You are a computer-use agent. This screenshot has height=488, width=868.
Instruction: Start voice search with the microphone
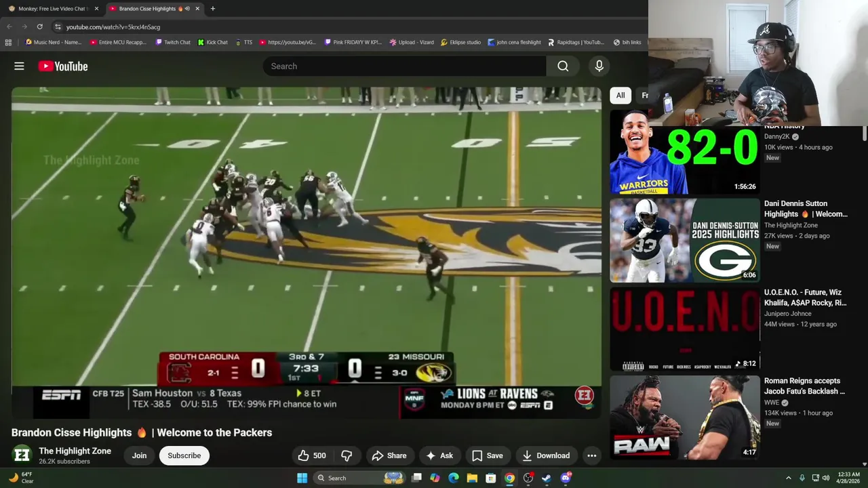[x=599, y=66]
